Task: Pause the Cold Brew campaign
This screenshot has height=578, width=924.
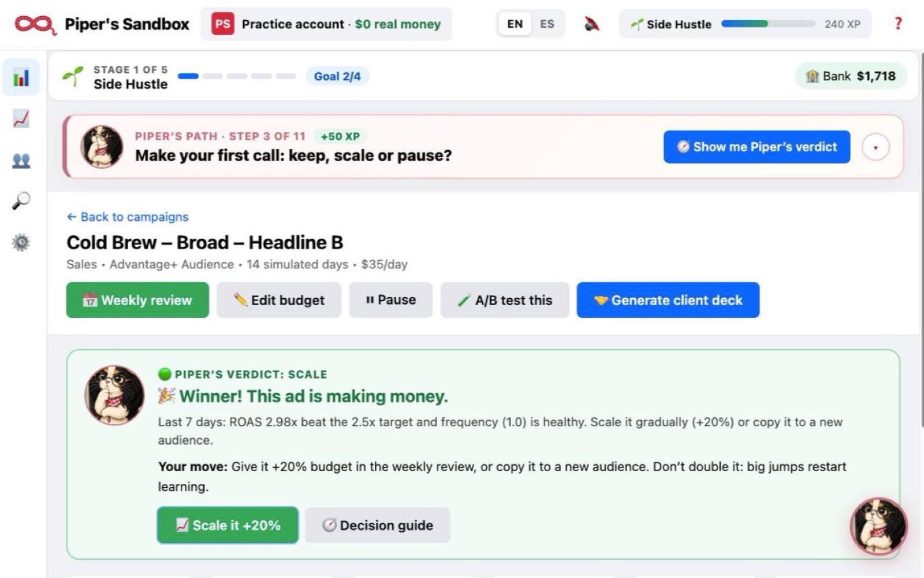Action: [391, 300]
